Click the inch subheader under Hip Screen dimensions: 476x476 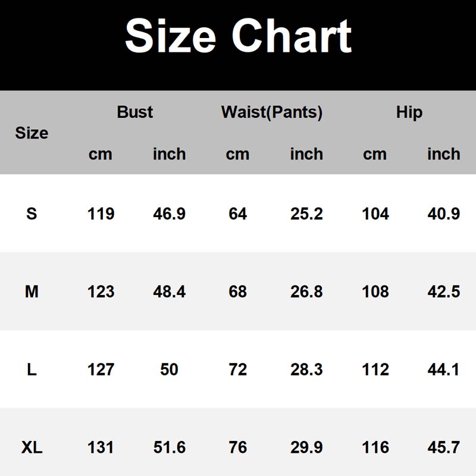[444, 154]
